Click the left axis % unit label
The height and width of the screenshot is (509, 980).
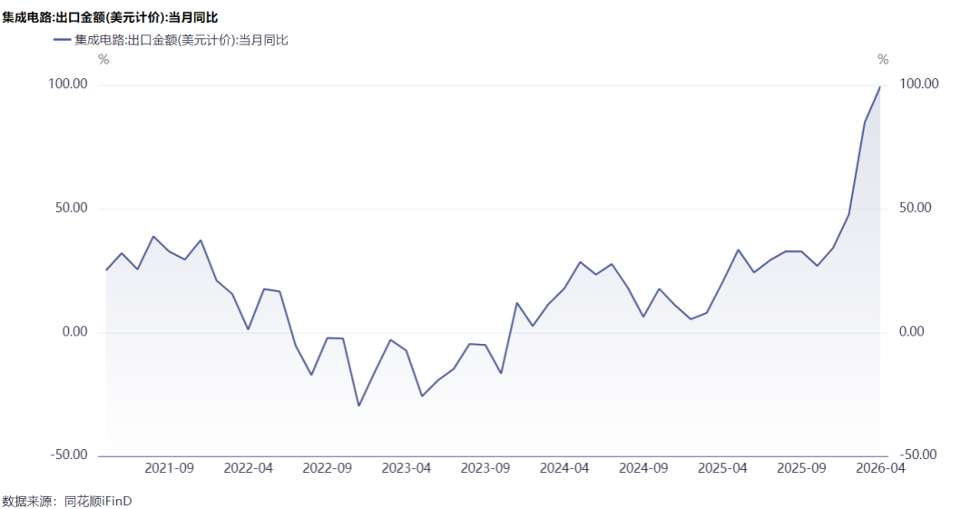[x=103, y=59]
